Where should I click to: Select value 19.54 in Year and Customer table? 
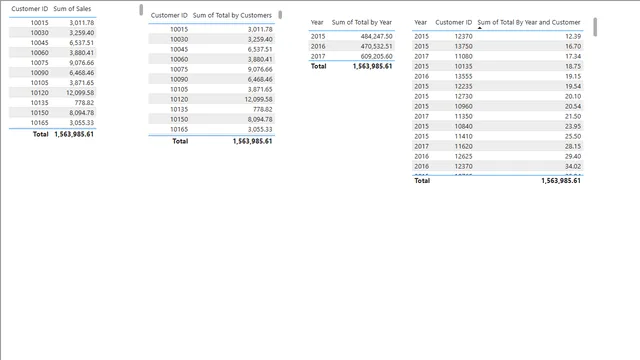point(573,87)
